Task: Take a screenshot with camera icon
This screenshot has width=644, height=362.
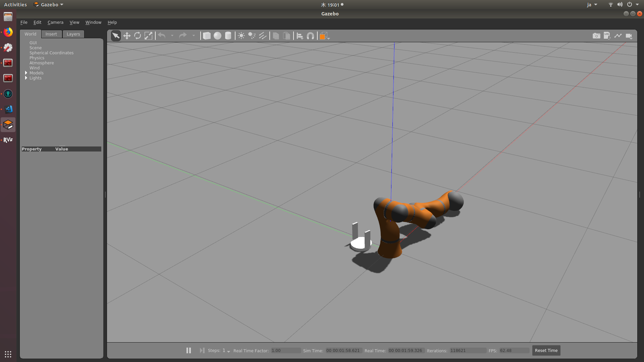Action: pos(596,36)
